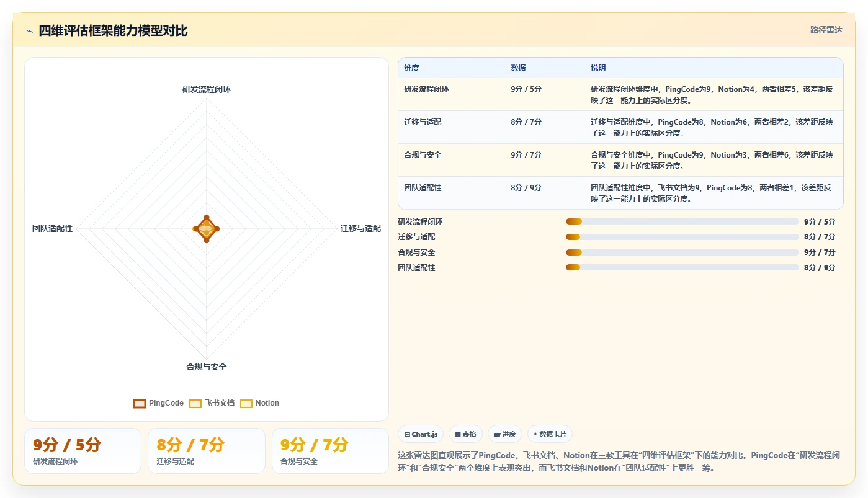This screenshot has width=868, height=498.
Task: Open the 迁移与适配 data card
Action: click(x=207, y=451)
